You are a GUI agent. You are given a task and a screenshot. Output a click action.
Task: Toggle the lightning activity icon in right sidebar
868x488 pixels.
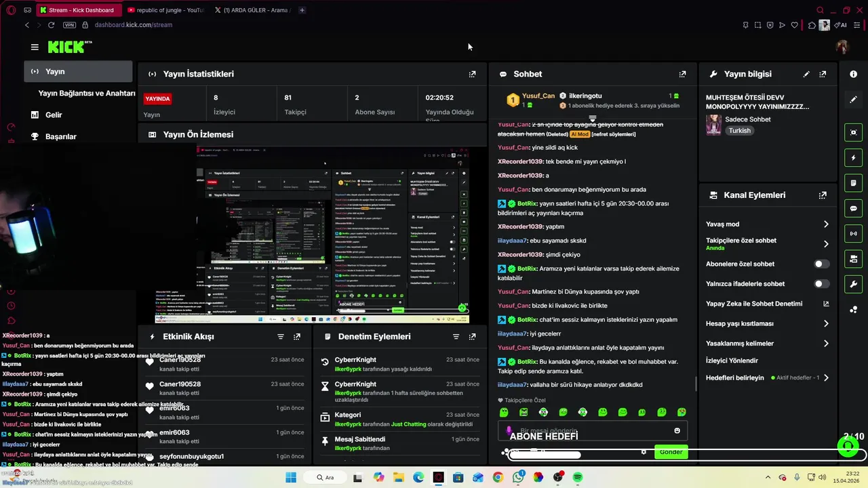[x=853, y=158]
